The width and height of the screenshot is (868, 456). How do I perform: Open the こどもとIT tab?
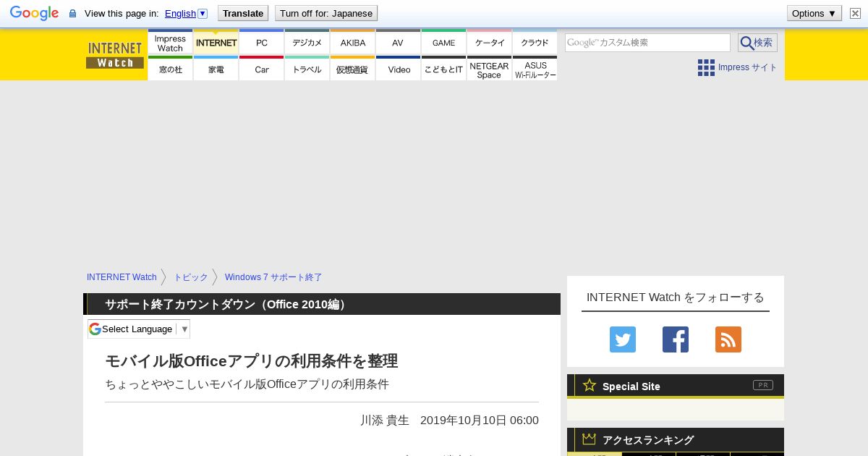tap(443, 69)
